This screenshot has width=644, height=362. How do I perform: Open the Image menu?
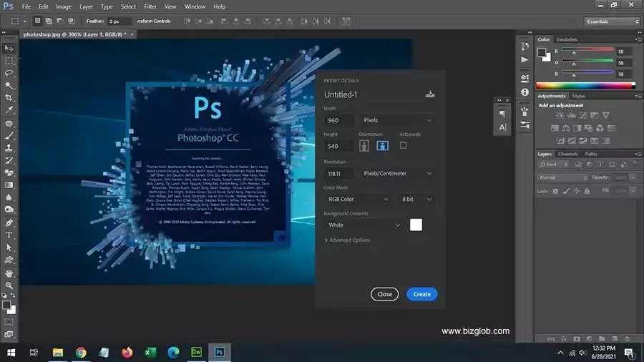coord(63,6)
